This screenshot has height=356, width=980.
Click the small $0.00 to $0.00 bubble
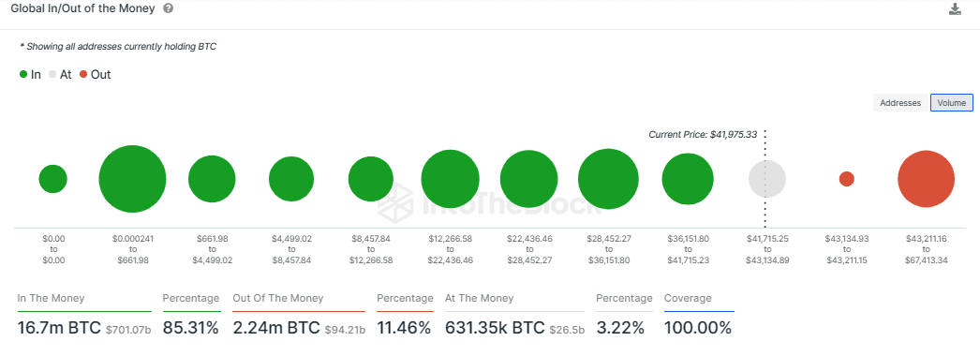(53, 179)
